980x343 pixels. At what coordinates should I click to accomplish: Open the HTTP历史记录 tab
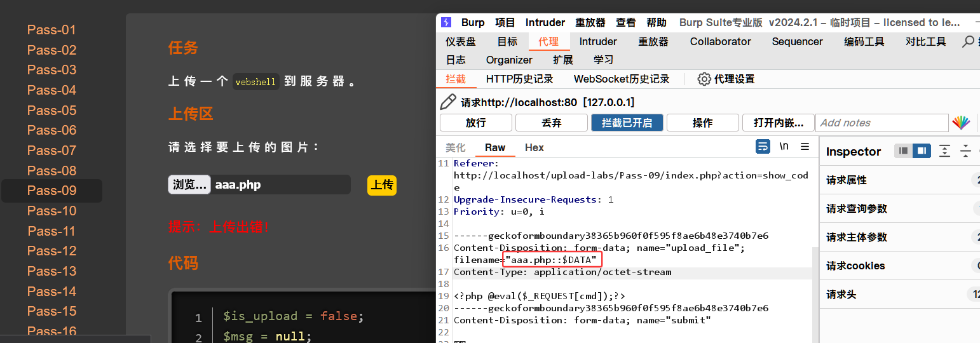click(x=520, y=79)
